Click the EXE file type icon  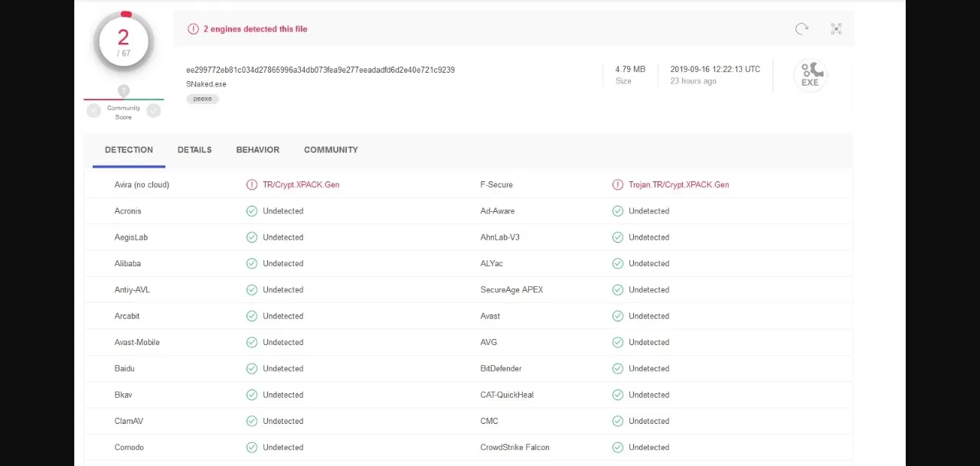click(809, 75)
